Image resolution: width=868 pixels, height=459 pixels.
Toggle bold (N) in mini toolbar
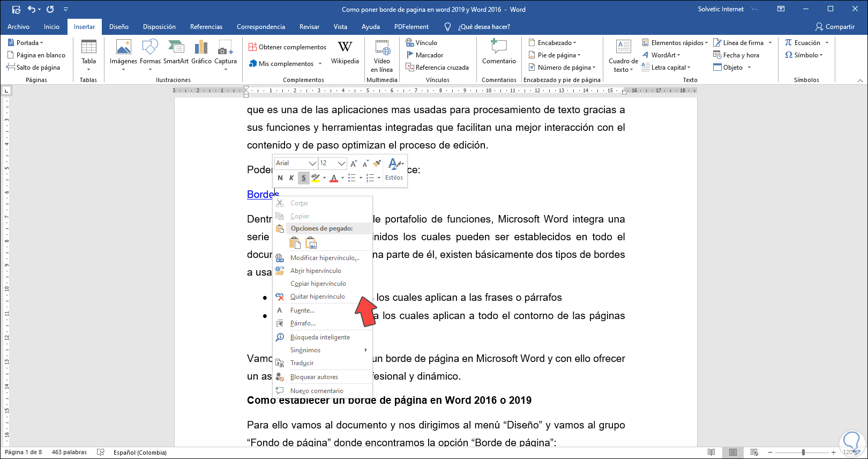(x=280, y=178)
